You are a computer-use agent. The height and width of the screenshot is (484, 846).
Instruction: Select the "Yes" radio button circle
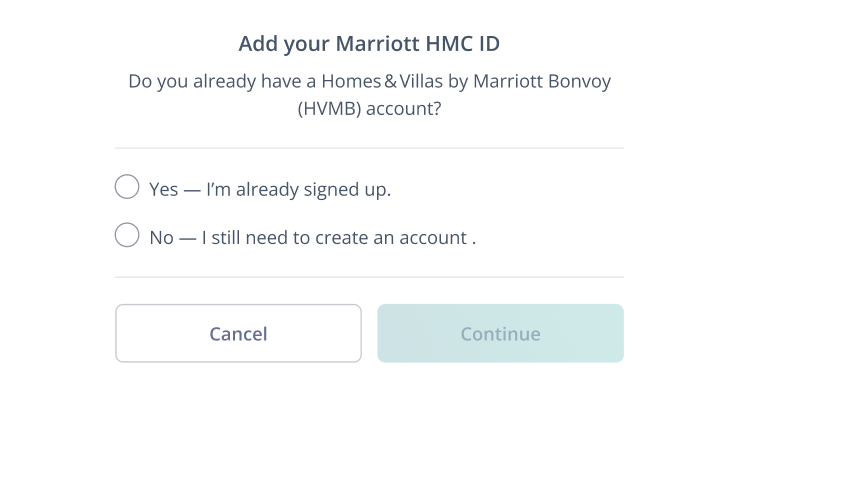point(127,187)
